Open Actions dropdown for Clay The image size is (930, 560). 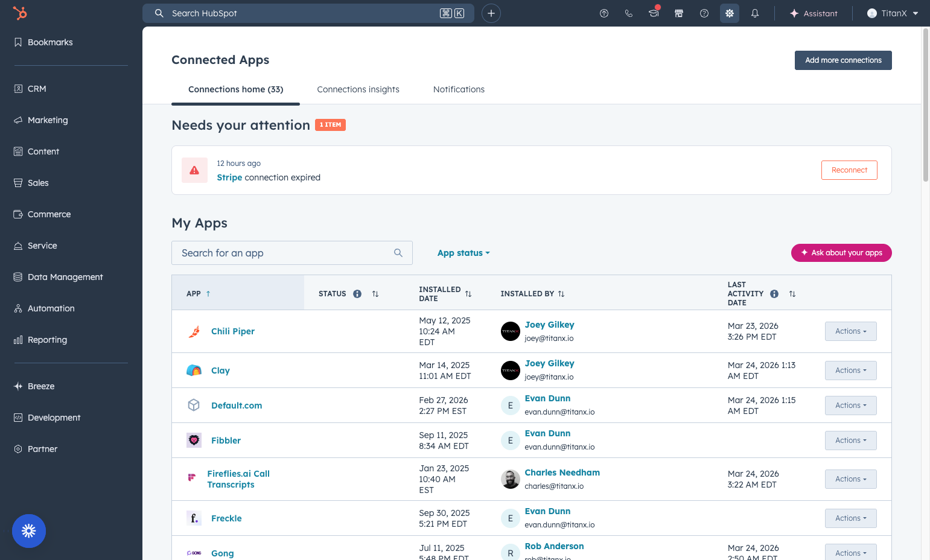point(851,371)
